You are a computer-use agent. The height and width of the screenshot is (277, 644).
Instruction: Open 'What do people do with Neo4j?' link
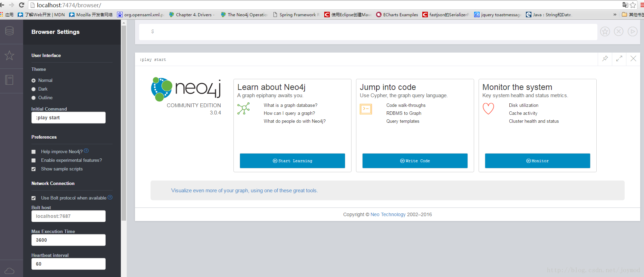[x=295, y=121]
